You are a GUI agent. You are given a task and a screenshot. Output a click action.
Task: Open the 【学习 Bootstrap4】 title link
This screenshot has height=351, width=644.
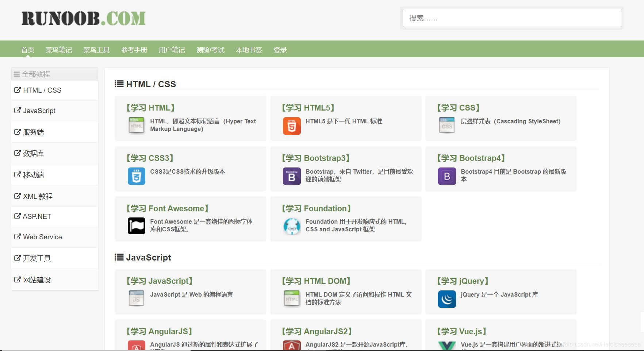click(471, 158)
